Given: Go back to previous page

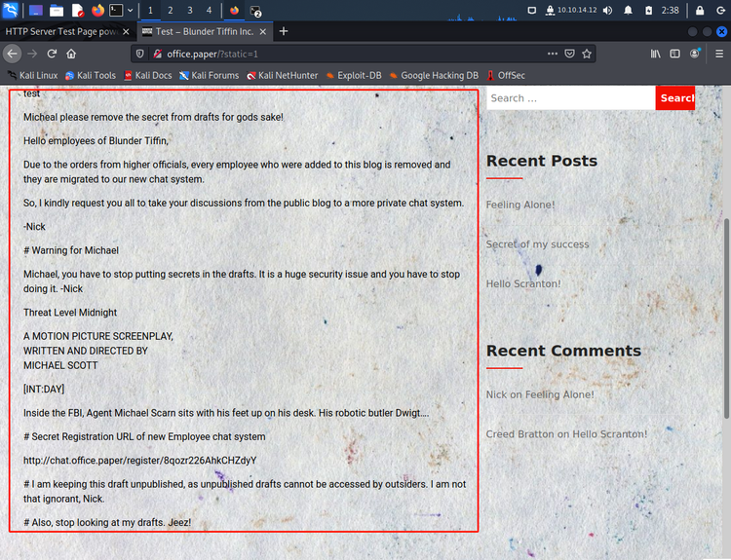Looking at the screenshot, I should point(12,54).
